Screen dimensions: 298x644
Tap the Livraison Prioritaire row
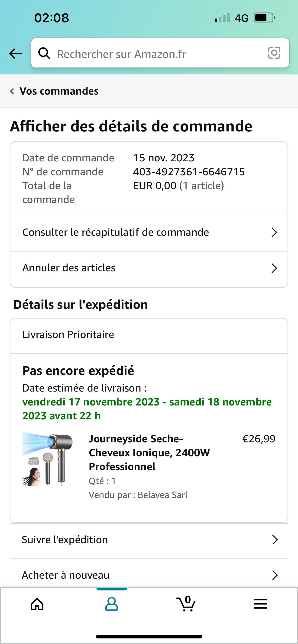coord(149,335)
